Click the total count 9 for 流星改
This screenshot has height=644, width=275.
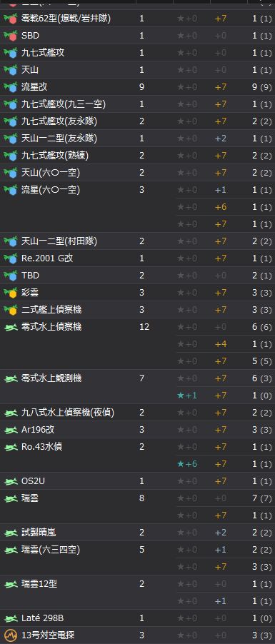pyautogui.click(x=142, y=87)
